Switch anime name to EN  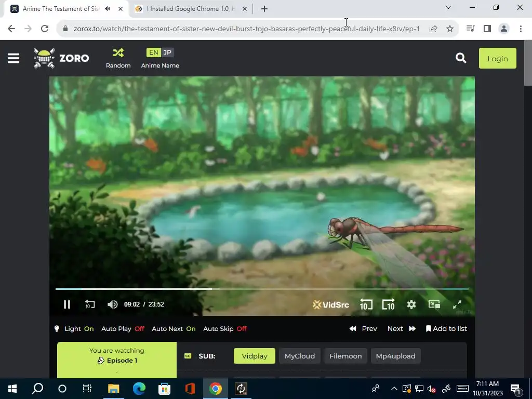click(x=153, y=52)
